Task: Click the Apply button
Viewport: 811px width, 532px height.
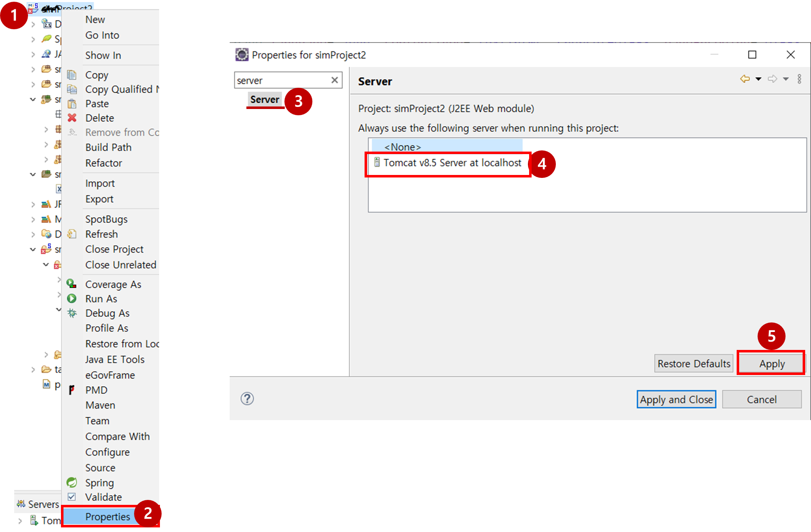Action: tap(771, 364)
